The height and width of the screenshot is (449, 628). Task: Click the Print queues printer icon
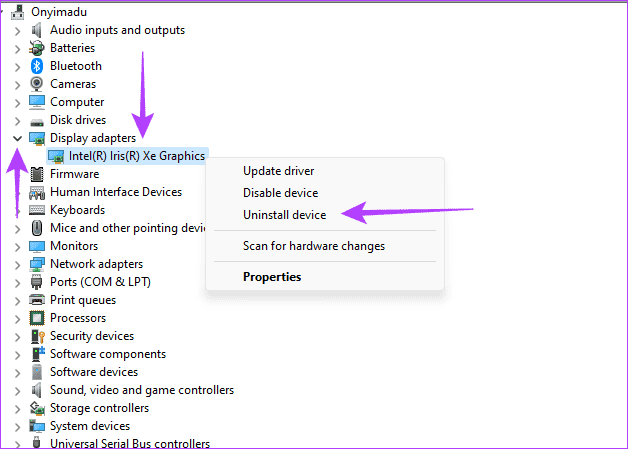(x=36, y=300)
